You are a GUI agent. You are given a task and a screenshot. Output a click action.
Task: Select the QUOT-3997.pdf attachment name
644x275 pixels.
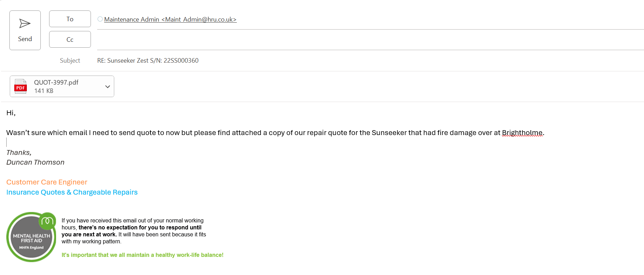[56, 82]
